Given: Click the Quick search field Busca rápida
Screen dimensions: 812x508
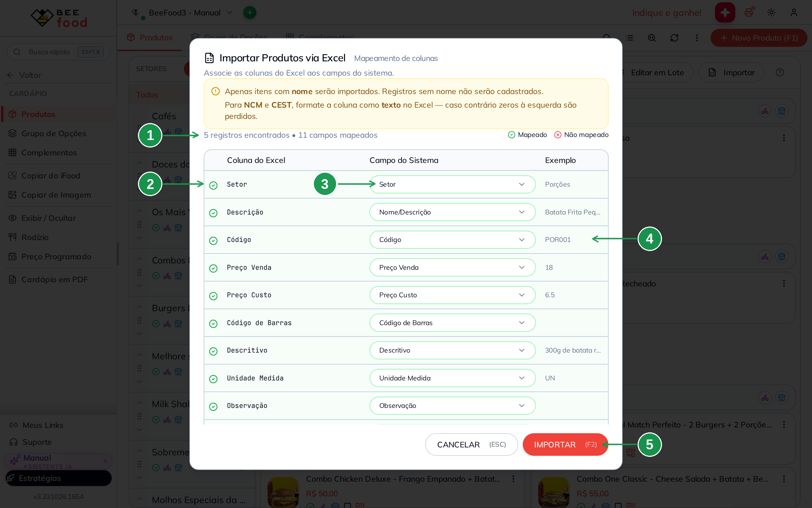Looking at the screenshot, I should 58,52.
